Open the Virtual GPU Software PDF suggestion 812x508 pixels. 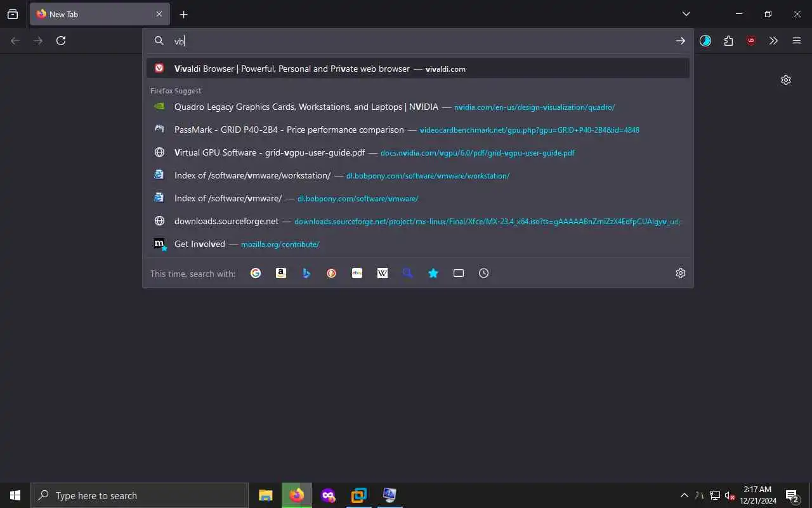[x=418, y=152]
